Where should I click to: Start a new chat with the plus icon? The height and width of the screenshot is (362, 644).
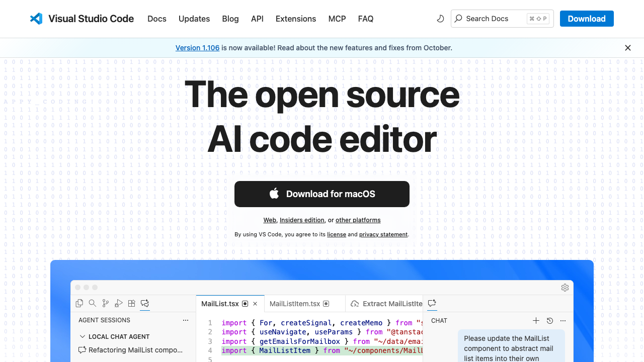tap(536, 320)
